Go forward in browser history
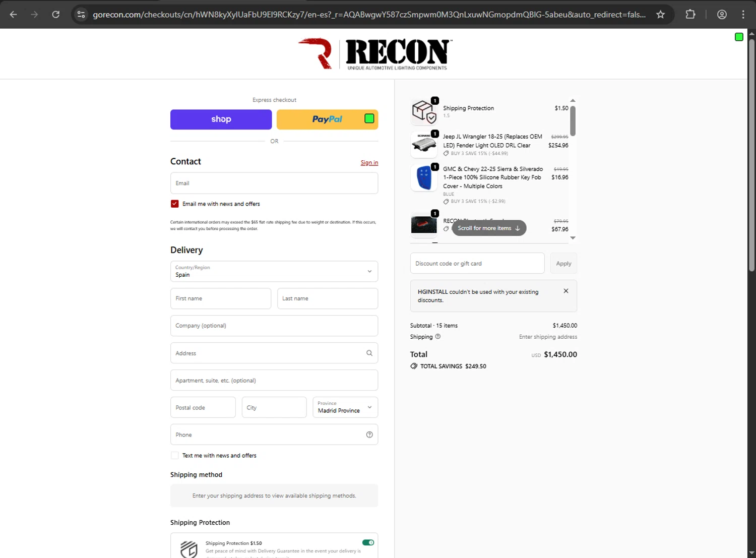Viewport: 756px width, 558px height. [34, 15]
